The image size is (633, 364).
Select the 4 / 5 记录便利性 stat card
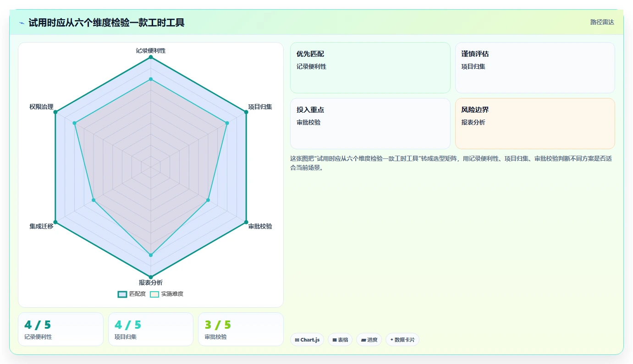pos(61,329)
